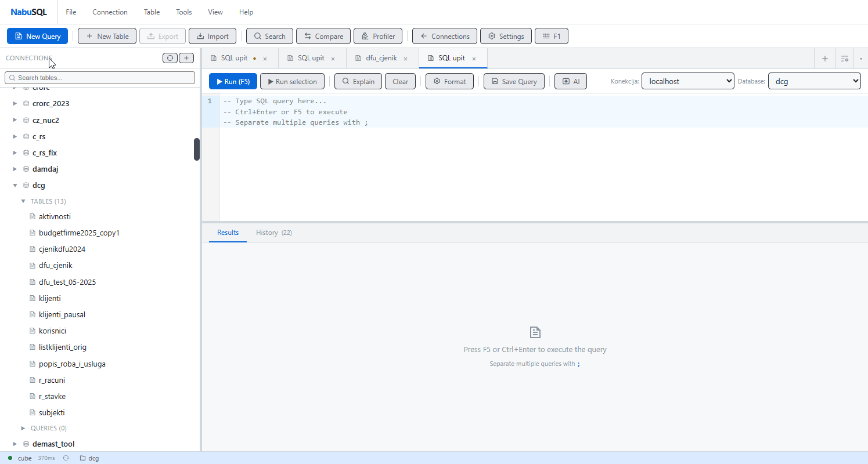Switch to the History (22) tab
This screenshot has height=464, width=868.
point(274,233)
